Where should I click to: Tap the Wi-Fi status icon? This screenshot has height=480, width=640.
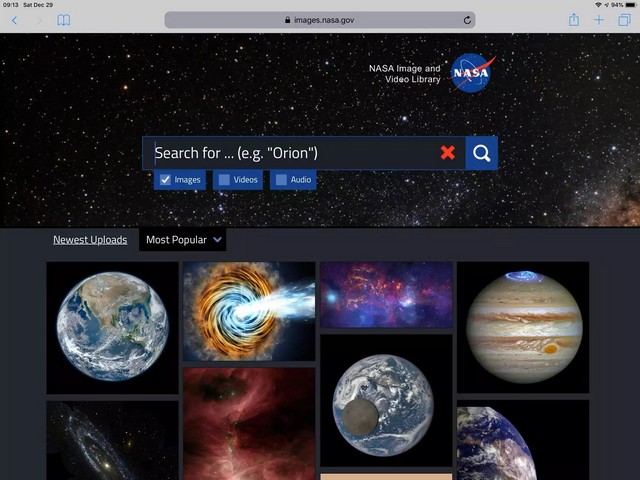[x=598, y=5]
